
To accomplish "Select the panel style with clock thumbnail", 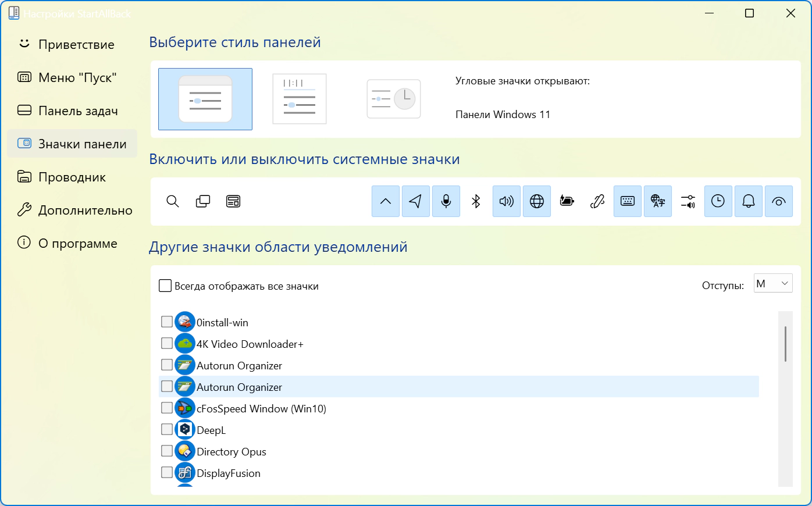I will [394, 99].
